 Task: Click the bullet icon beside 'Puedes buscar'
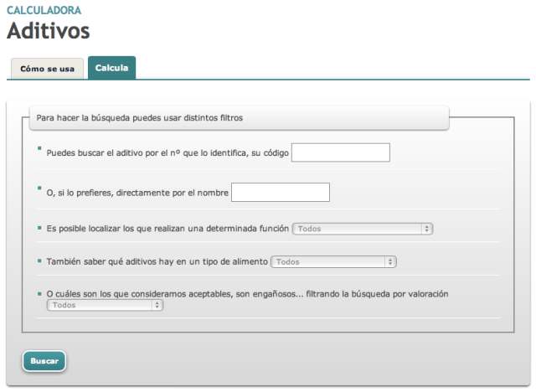click(x=39, y=148)
